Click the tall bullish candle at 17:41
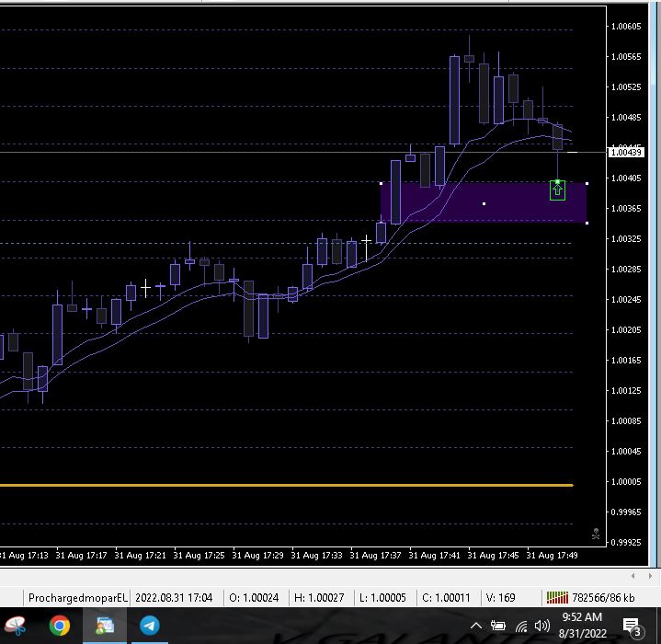 454,100
